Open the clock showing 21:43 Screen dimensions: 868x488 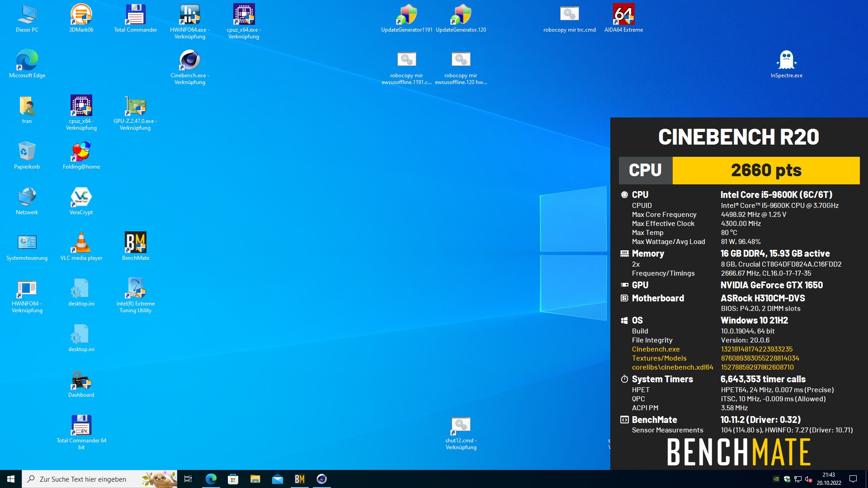(829, 479)
